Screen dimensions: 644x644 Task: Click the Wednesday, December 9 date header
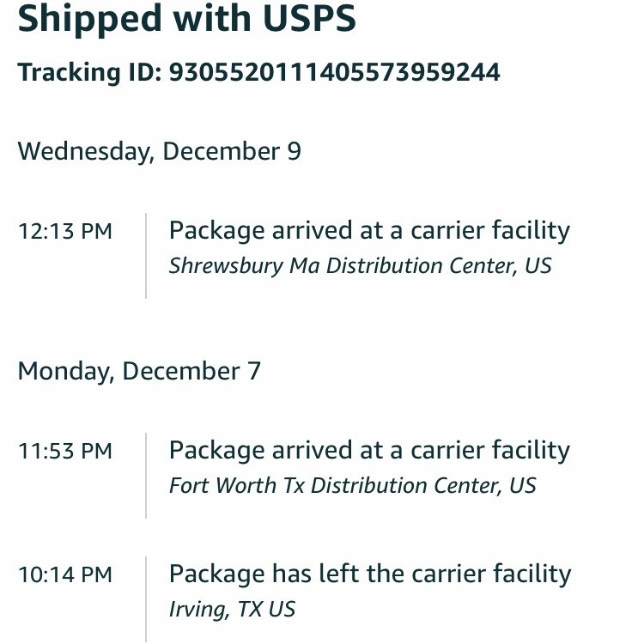[x=160, y=151]
